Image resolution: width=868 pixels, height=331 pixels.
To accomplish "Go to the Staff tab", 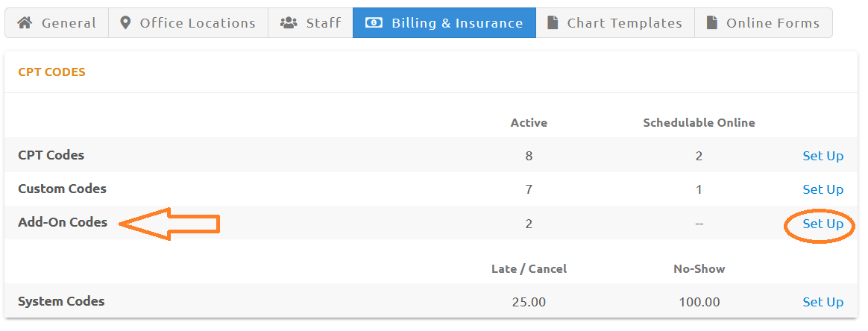I will [x=310, y=22].
